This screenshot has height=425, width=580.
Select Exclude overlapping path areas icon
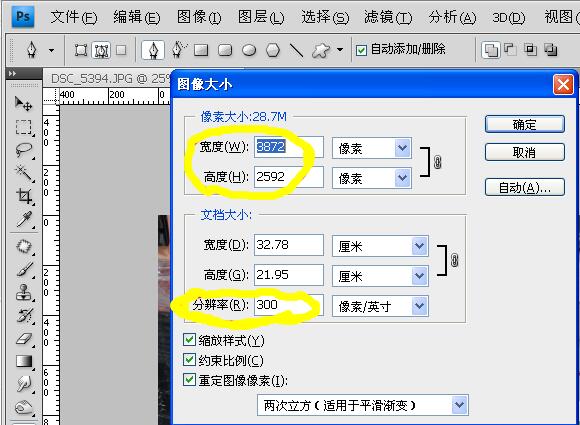click(550, 50)
